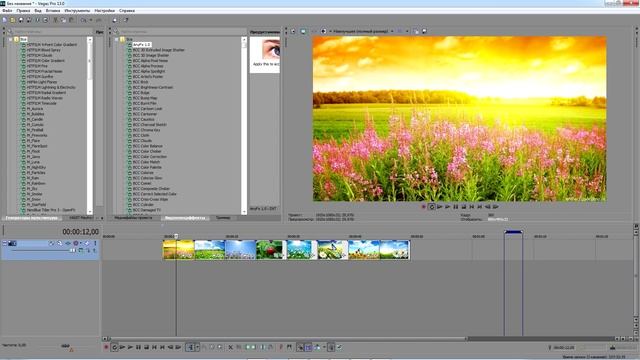Click the timeline Record button

(106, 347)
